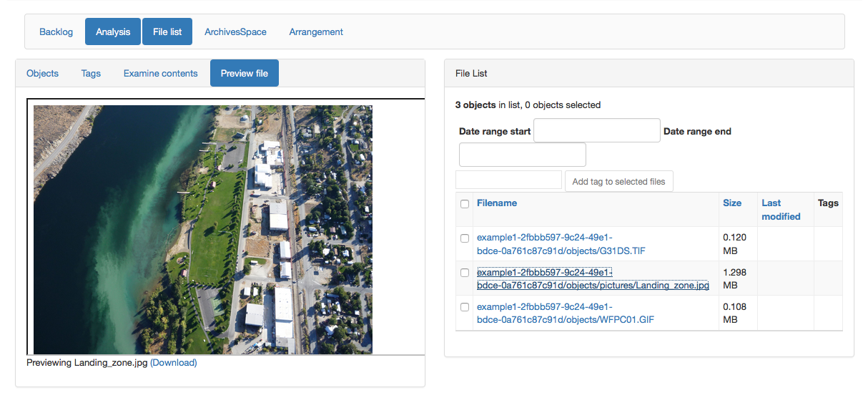Open the Examine contents tab

[x=160, y=73]
